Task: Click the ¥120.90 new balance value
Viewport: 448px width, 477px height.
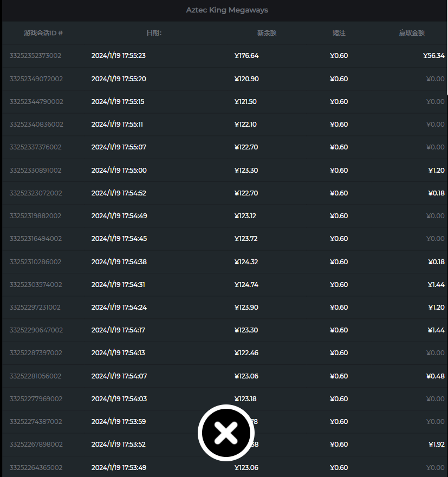Action: pos(246,79)
